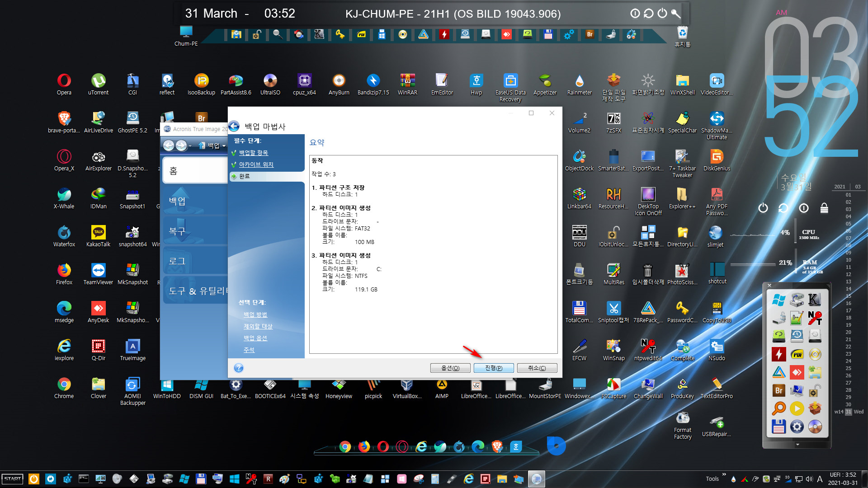Viewport: 868px width, 488px height.
Task: Click the wizard help question-mark icon
Action: (x=239, y=368)
